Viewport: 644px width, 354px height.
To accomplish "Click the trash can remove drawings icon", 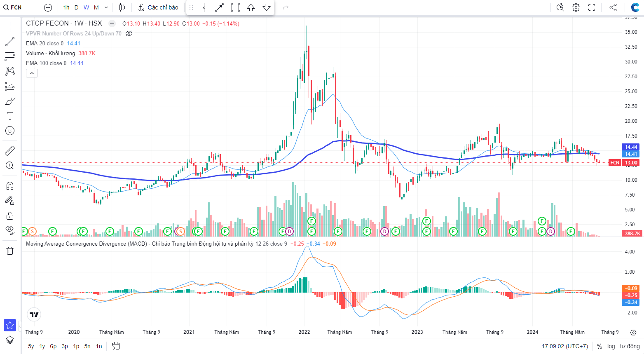I will point(10,251).
